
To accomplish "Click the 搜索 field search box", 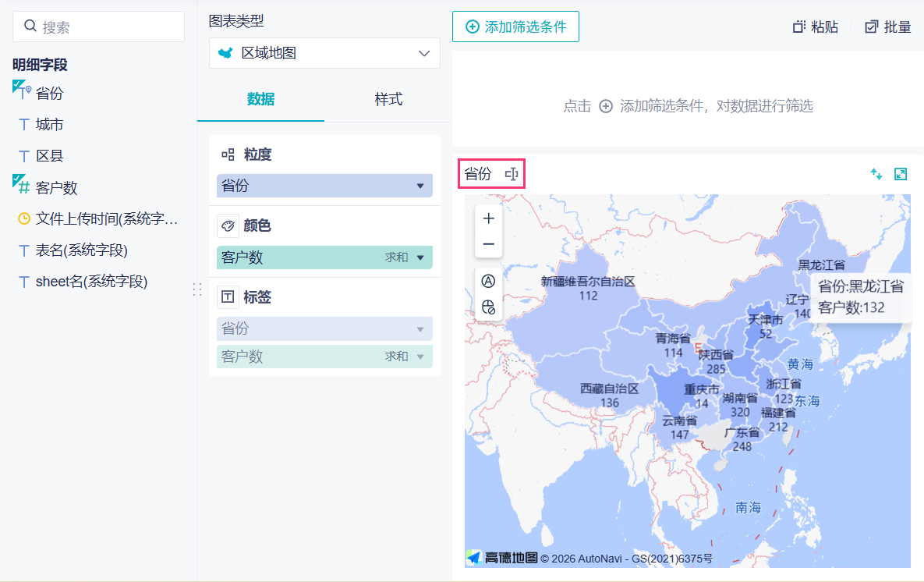I will coord(98,27).
